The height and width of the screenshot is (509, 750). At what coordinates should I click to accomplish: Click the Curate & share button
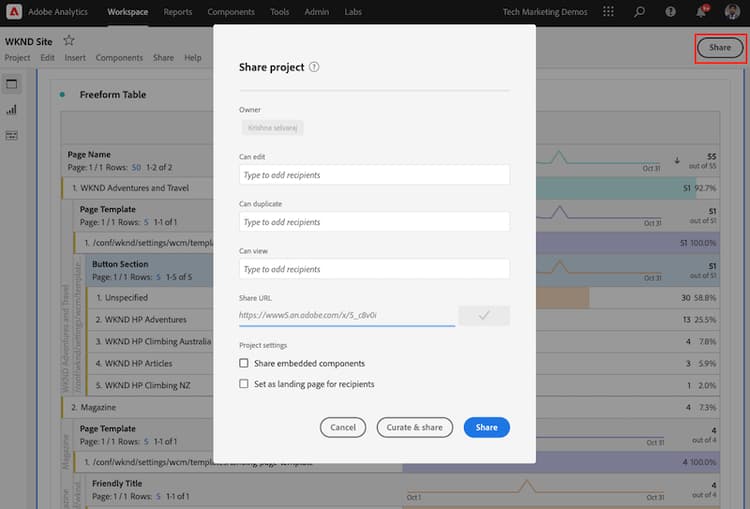pyautogui.click(x=414, y=427)
